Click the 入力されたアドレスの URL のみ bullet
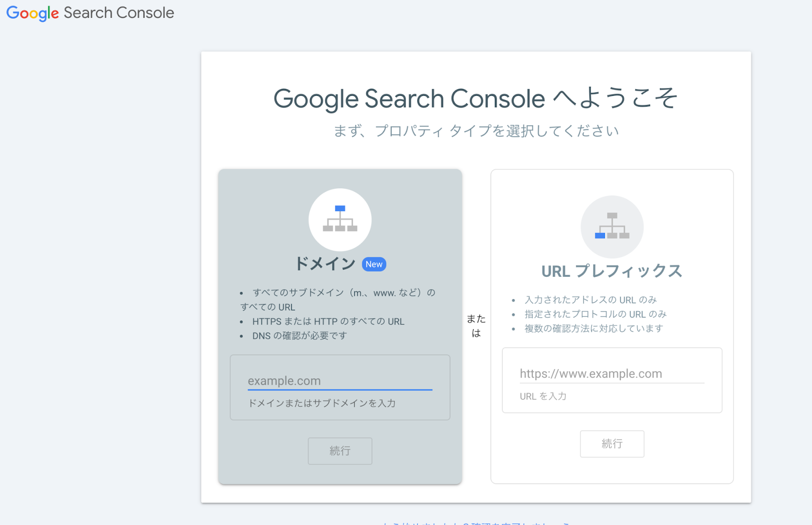The width and height of the screenshot is (812, 525). [591, 300]
